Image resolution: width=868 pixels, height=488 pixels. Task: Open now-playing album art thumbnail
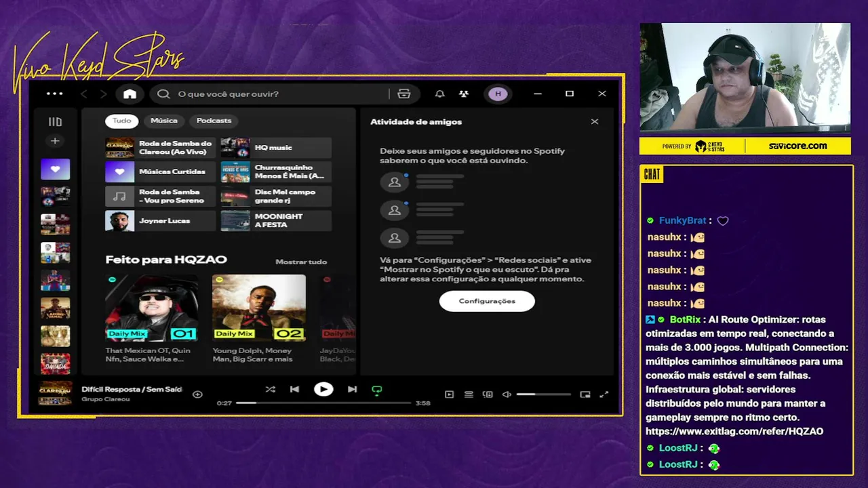[x=55, y=393]
